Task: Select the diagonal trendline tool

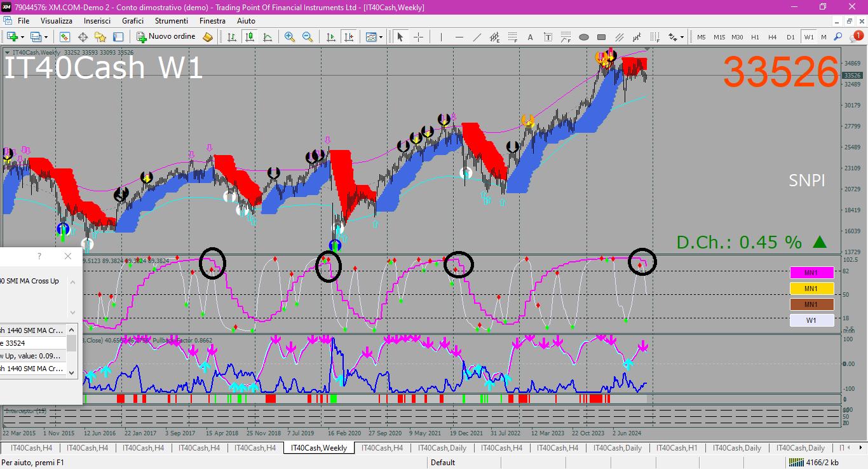Action: (477, 37)
